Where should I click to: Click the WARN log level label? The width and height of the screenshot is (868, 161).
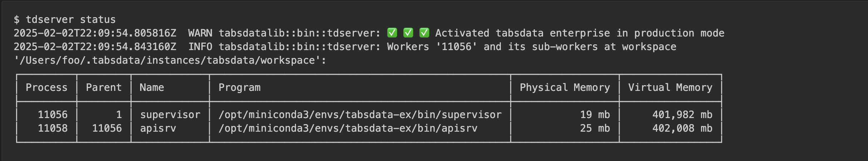tap(200, 33)
